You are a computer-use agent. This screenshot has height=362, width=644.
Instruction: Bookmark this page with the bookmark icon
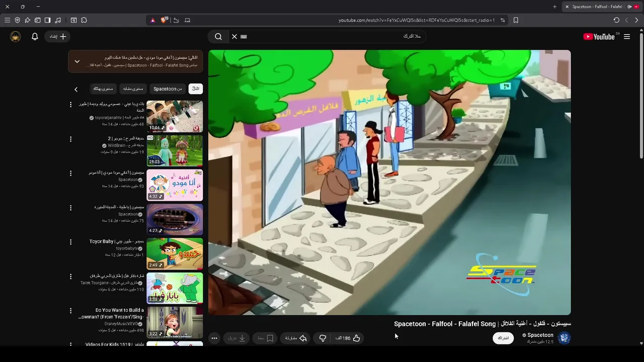[516, 20]
